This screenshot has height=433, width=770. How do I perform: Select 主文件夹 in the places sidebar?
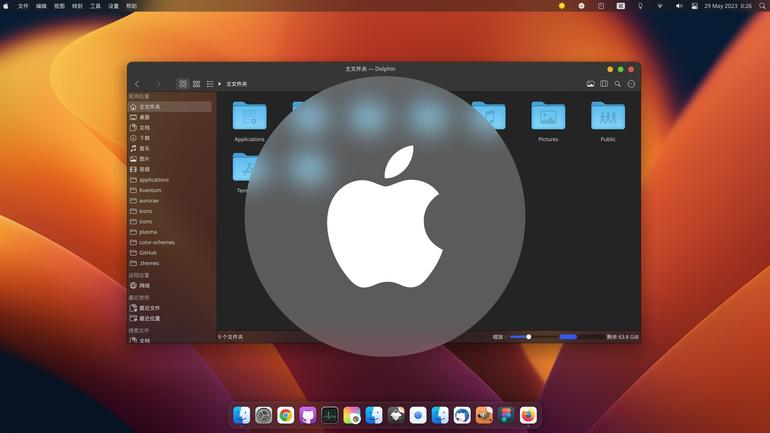click(x=170, y=107)
